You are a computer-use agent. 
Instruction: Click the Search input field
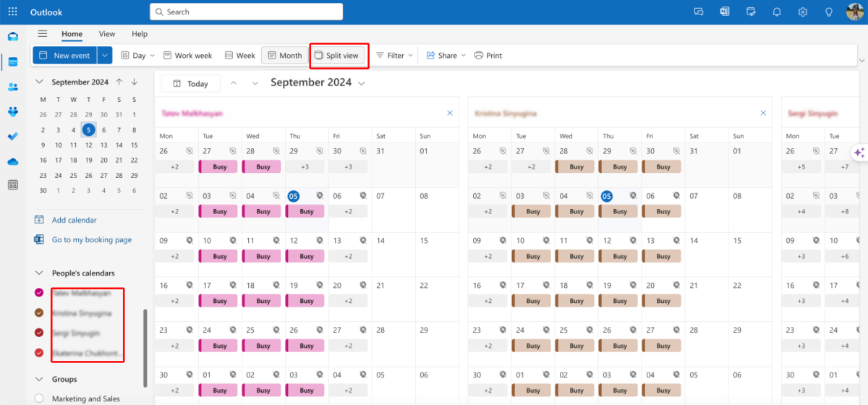246,12
